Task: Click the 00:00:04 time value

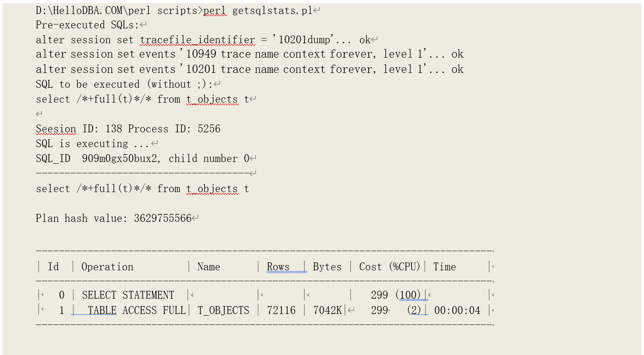Action: (457, 310)
